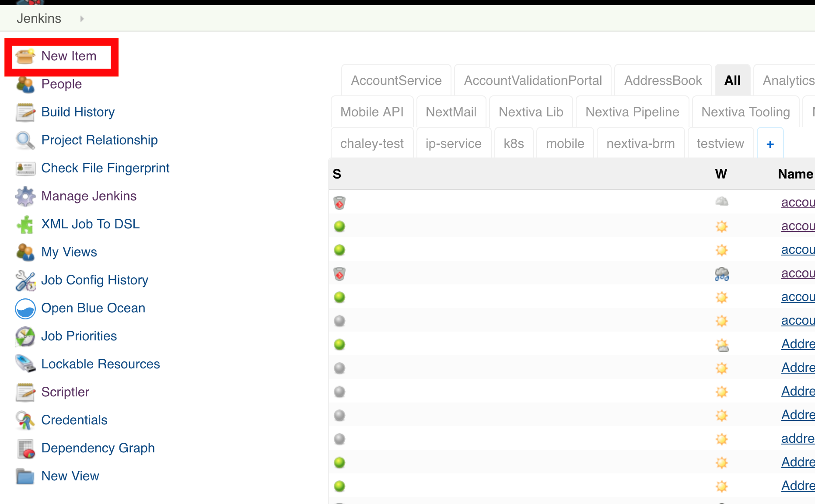Viewport: 815px width, 504px height.
Task: Open the ip-service view tab
Action: (x=454, y=143)
